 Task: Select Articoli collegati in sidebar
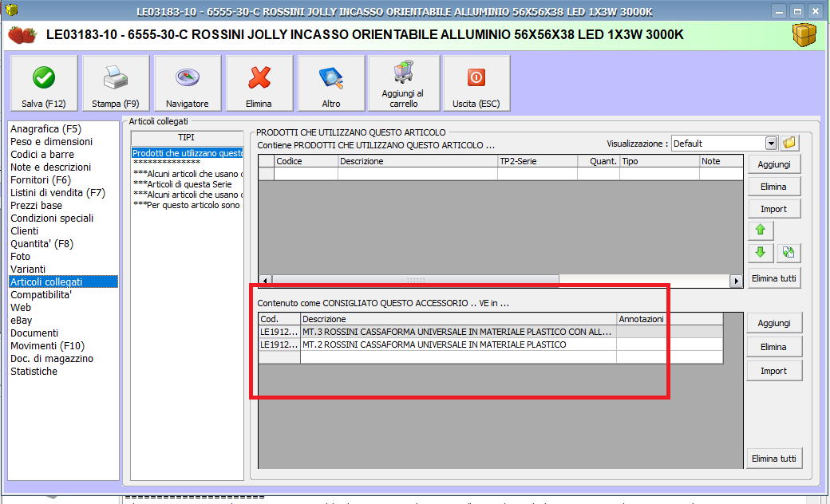coord(64,282)
